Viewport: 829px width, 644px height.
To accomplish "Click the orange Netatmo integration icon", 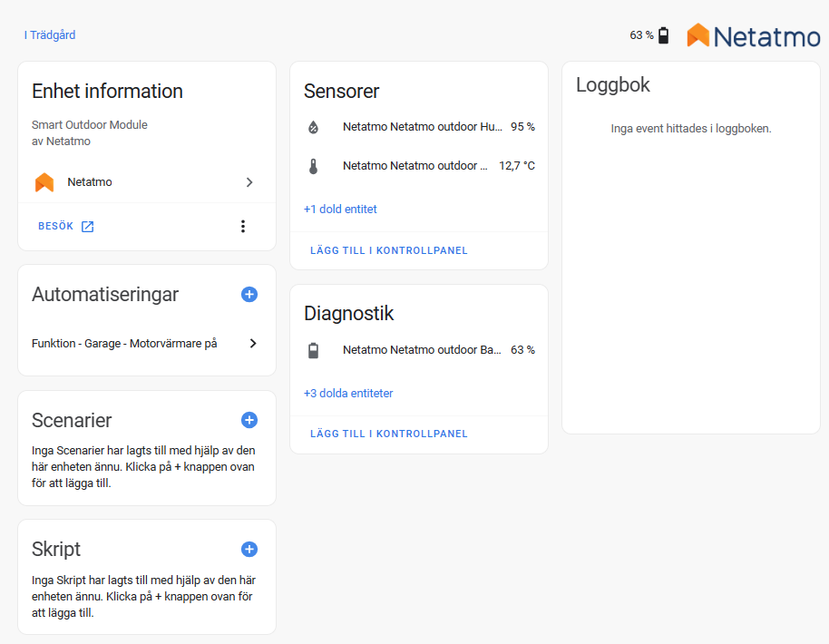I will coord(44,182).
